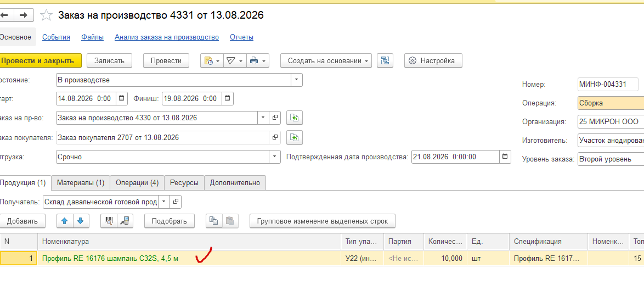Click the Записать button
The width and height of the screenshot is (644, 301).
109,60
